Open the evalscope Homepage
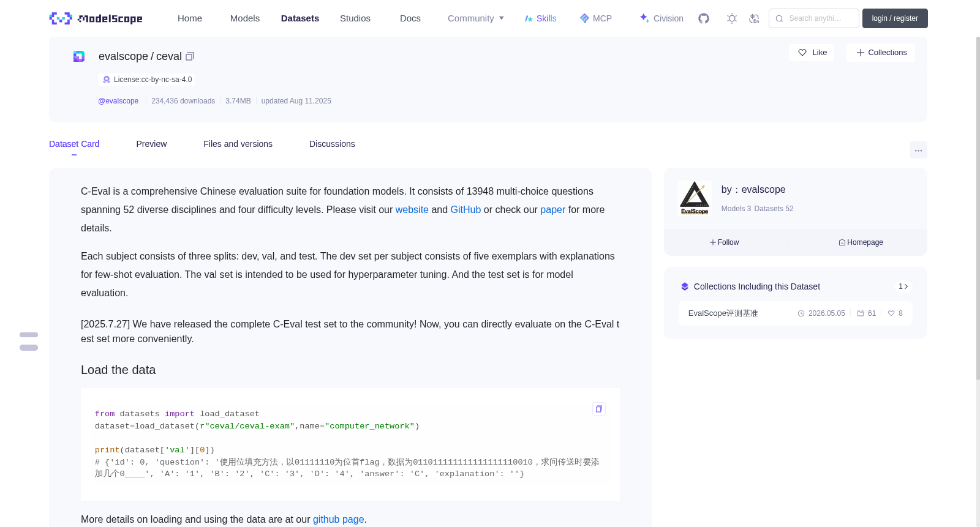 coord(861,242)
